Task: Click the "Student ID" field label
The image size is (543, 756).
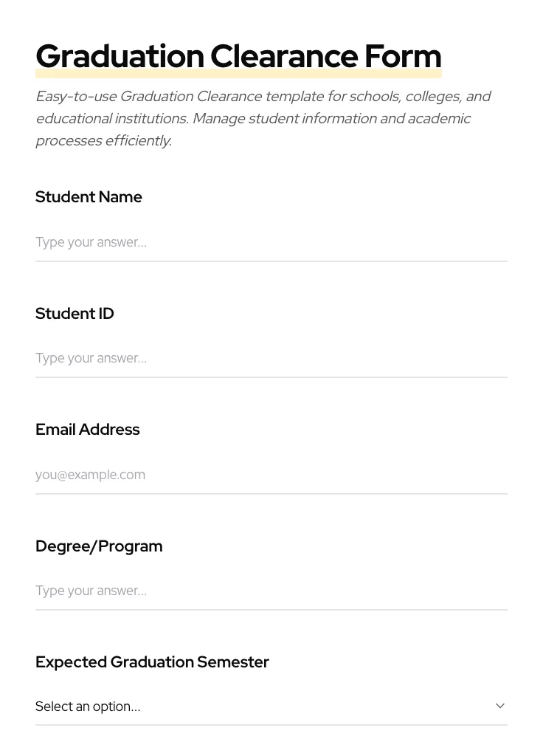Action: 75,314
